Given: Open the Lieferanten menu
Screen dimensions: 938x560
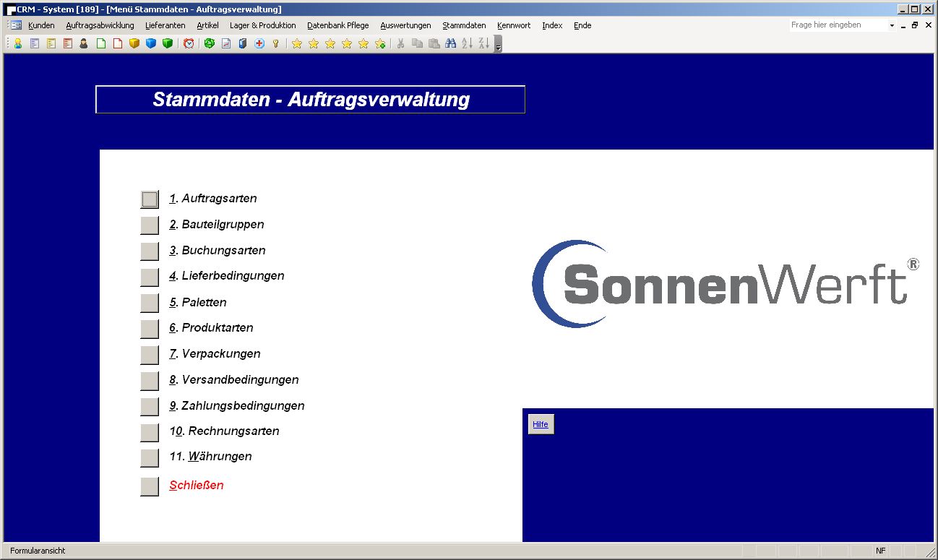Looking at the screenshot, I should point(165,25).
